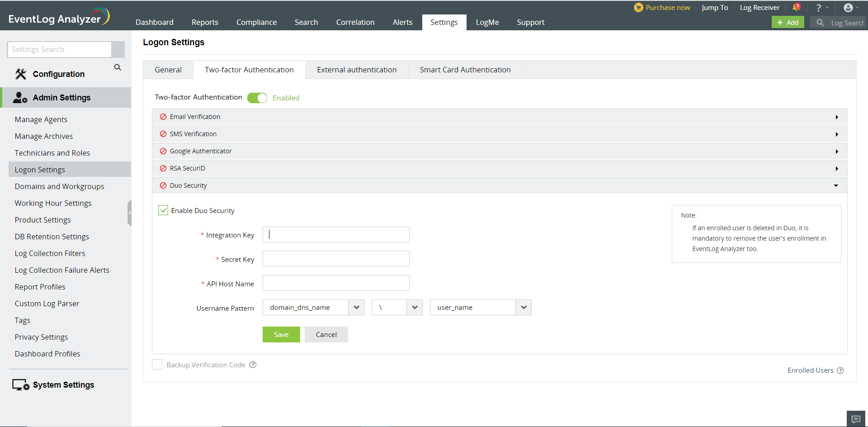Open the Reports tab
The height and width of the screenshot is (427, 868).
pos(205,22)
